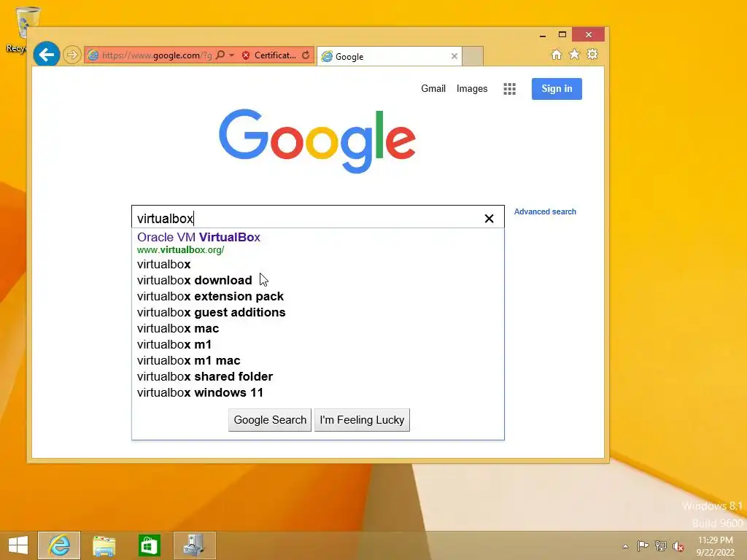Click the Google logo

[x=317, y=141]
